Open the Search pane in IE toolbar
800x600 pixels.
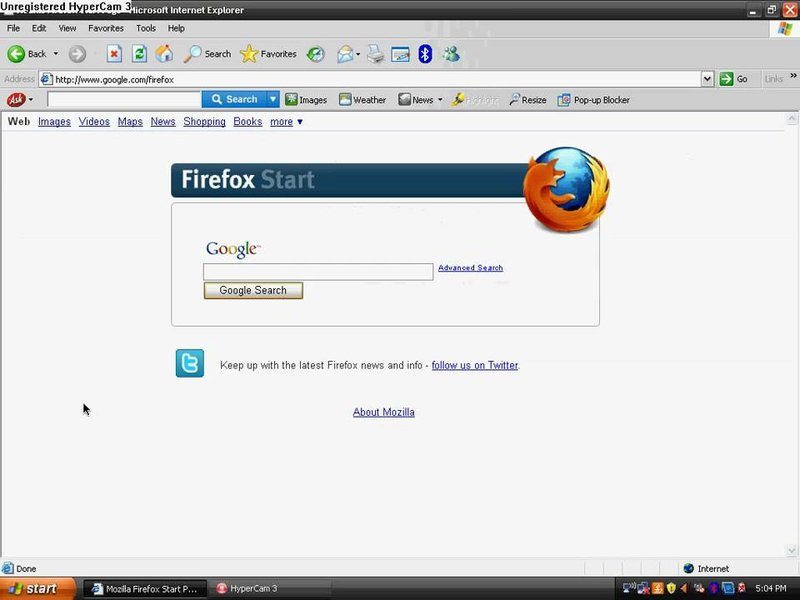[207, 54]
